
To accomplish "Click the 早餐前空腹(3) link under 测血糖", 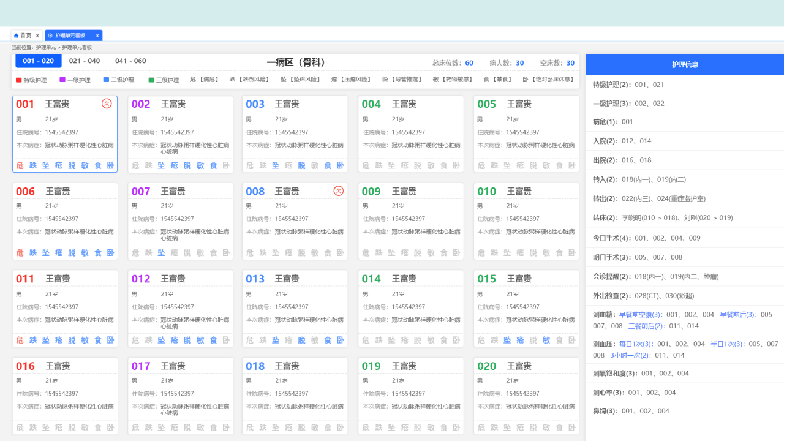I will [640, 315].
